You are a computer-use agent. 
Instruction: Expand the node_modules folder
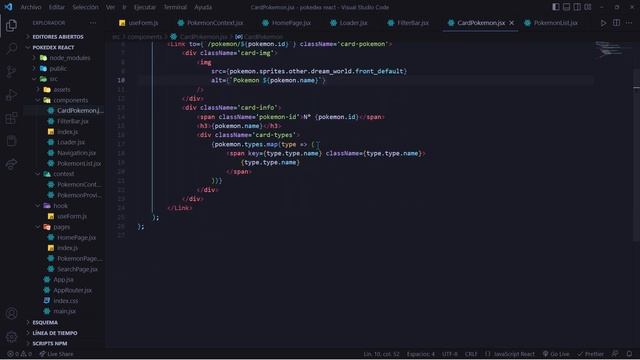point(70,58)
